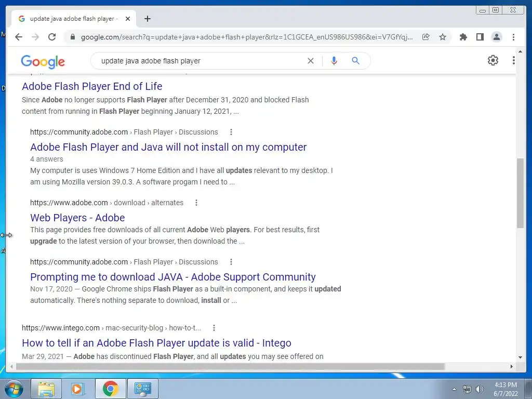Image resolution: width=532 pixels, height=399 pixels.
Task: Go back to the previous page
Action: point(19,37)
